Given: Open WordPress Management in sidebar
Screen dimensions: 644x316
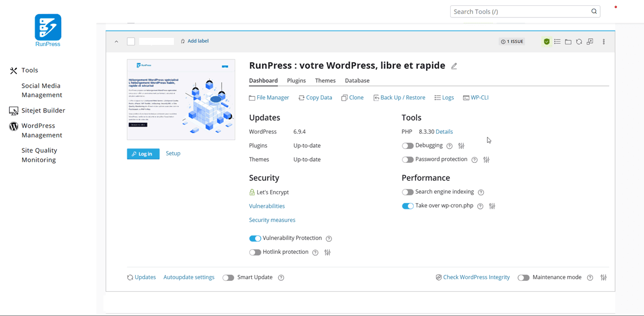Looking at the screenshot, I should click(x=42, y=130).
